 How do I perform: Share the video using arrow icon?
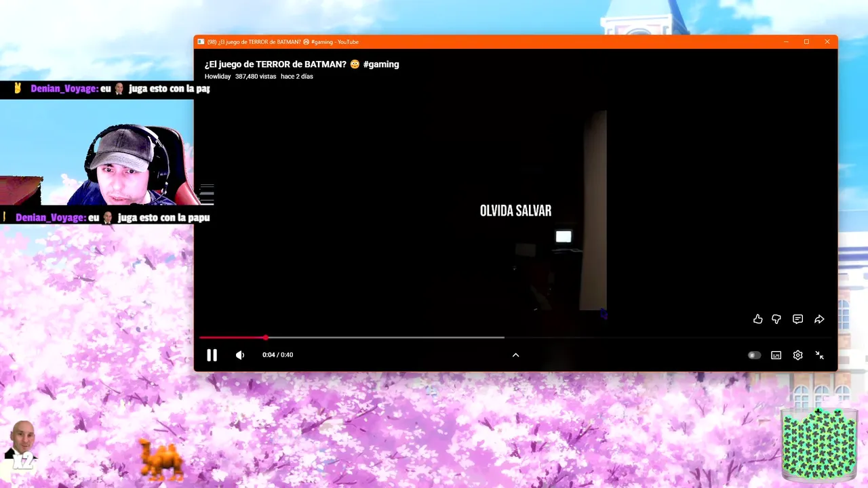click(819, 319)
